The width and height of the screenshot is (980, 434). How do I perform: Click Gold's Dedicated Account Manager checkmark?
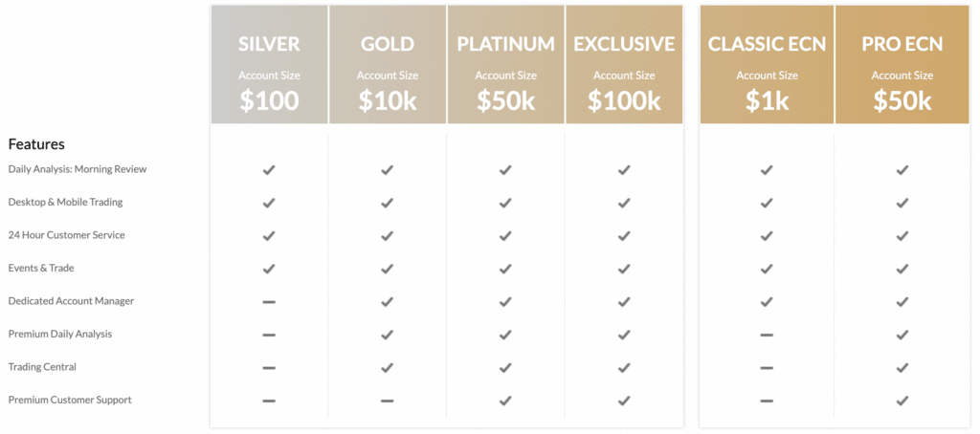click(387, 302)
